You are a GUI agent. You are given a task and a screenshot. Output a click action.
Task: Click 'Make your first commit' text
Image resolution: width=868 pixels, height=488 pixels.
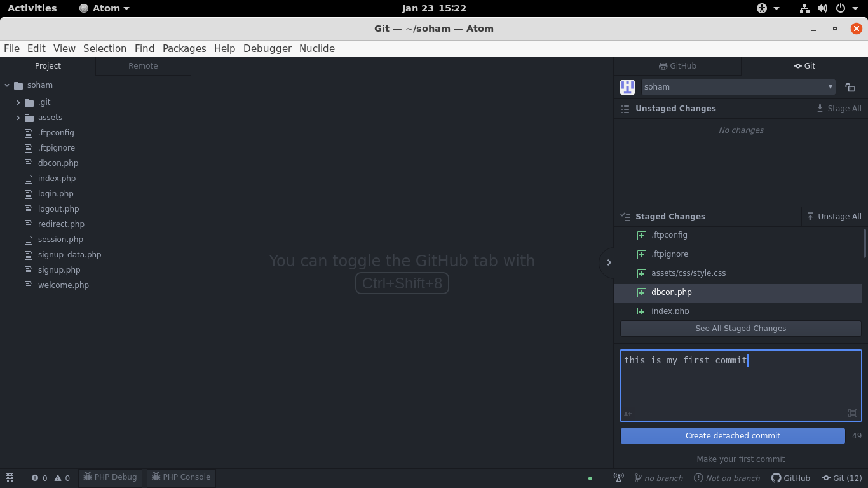pos(740,459)
